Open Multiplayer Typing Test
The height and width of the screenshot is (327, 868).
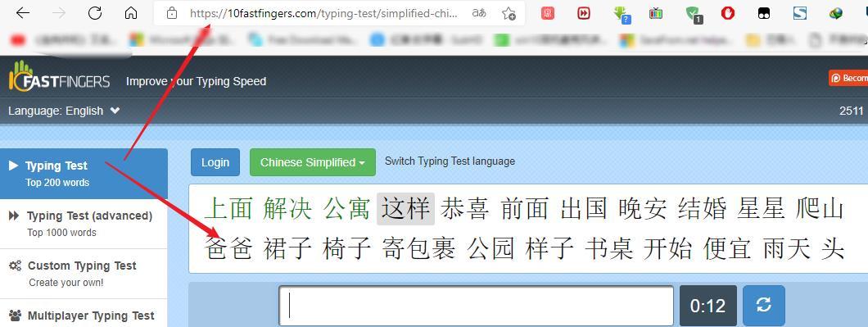click(x=84, y=314)
